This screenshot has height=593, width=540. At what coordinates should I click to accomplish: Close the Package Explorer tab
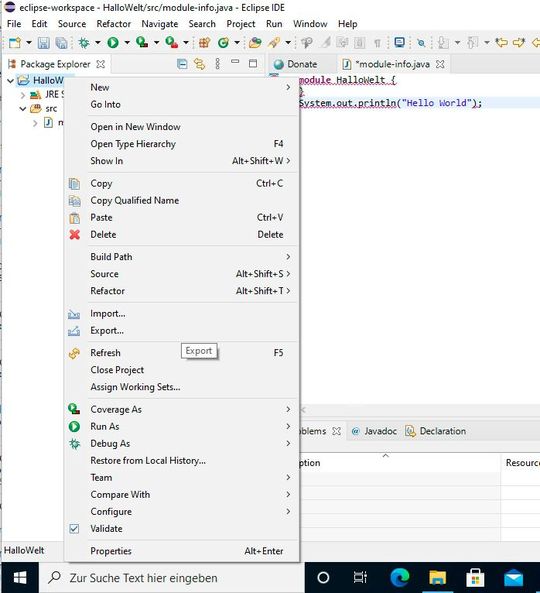click(100, 64)
